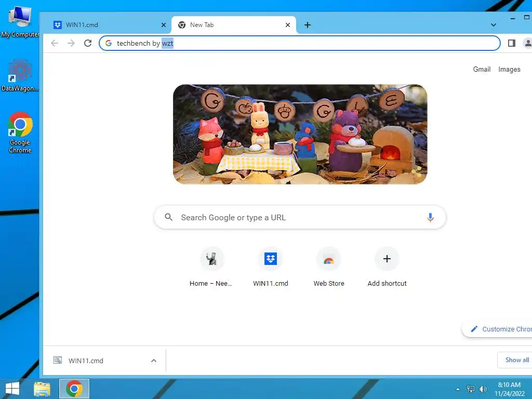Open the Windows Start menu
The height and width of the screenshot is (399, 532).
12,389
